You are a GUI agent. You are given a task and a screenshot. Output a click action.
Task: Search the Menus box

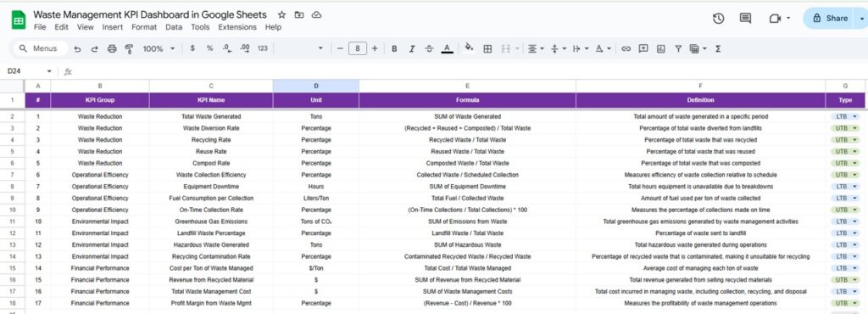click(40, 48)
